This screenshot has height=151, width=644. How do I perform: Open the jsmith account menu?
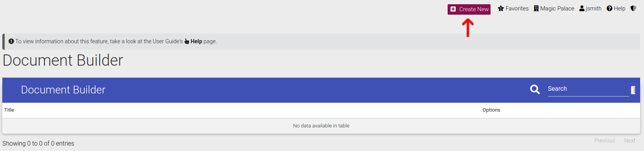click(x=590, y=8)
